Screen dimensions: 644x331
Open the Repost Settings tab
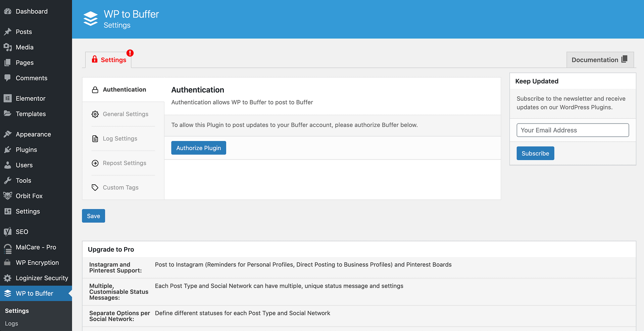(x=124, y=163)
